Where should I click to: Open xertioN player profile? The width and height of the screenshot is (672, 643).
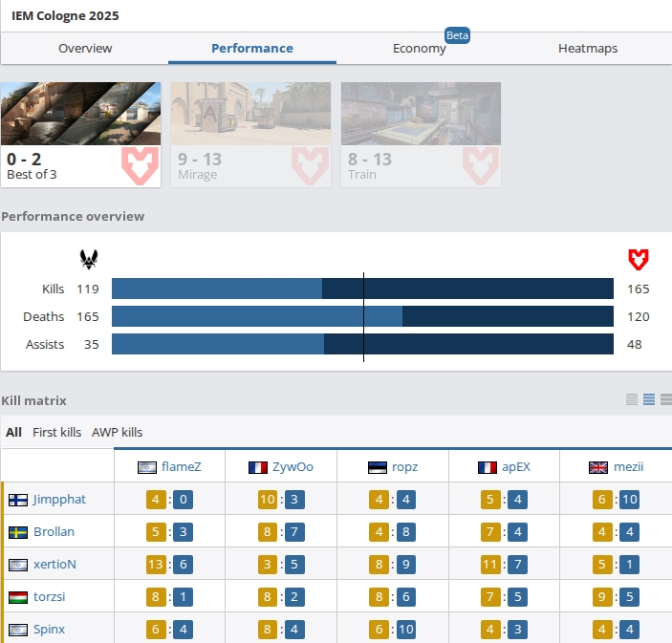54,565
